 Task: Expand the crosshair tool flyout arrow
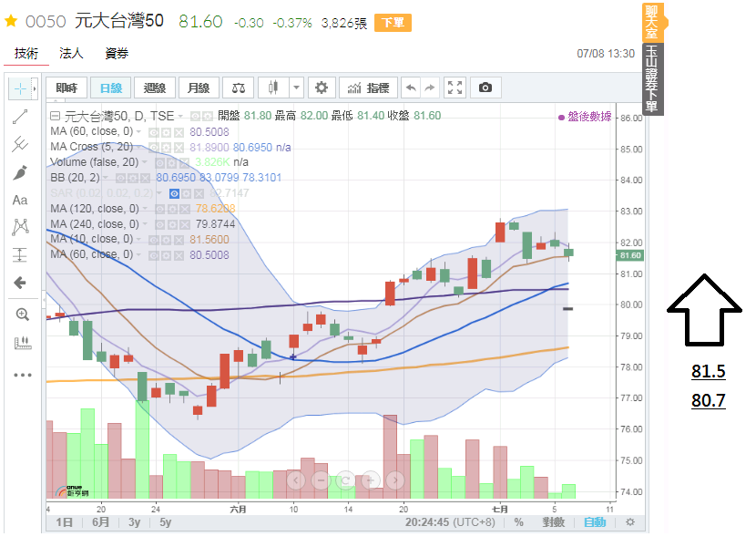pos(35,88)
